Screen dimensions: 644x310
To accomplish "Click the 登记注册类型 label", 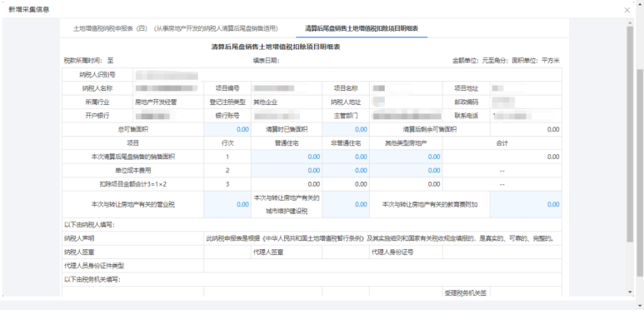I will point(227,102).
